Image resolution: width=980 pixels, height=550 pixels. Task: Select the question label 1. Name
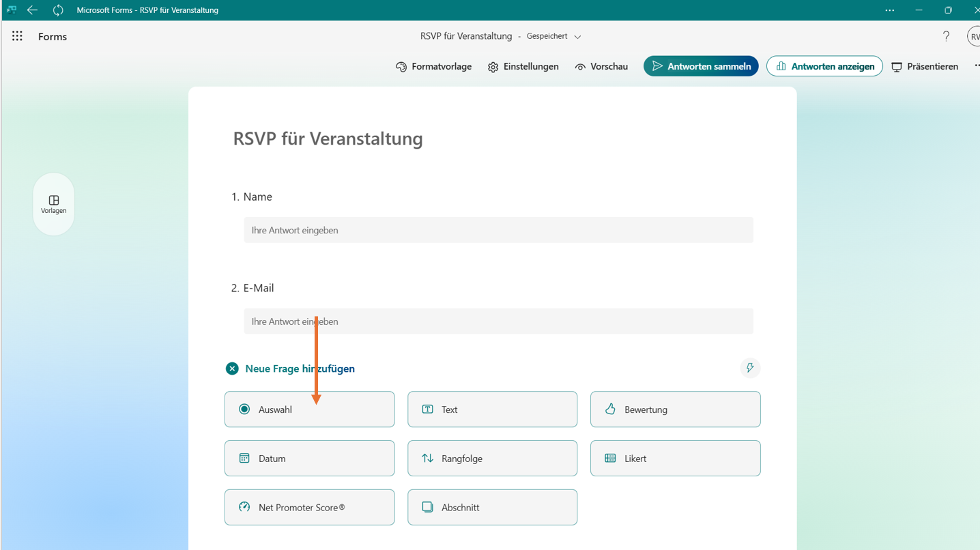tap(251, 197)
